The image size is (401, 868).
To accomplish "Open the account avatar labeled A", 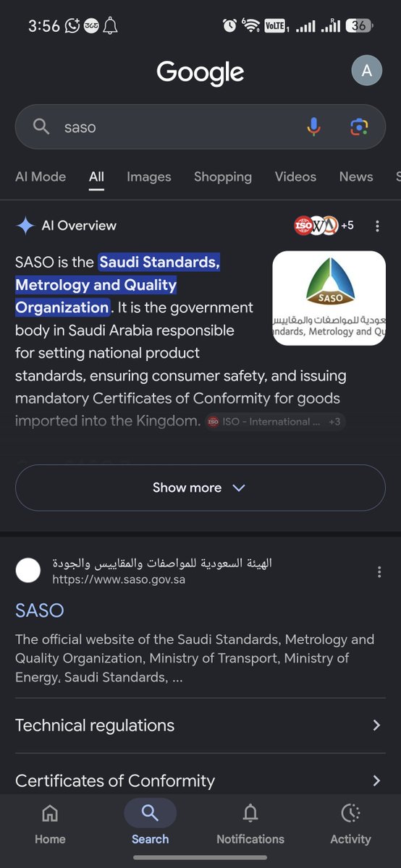I will [367, 70].
